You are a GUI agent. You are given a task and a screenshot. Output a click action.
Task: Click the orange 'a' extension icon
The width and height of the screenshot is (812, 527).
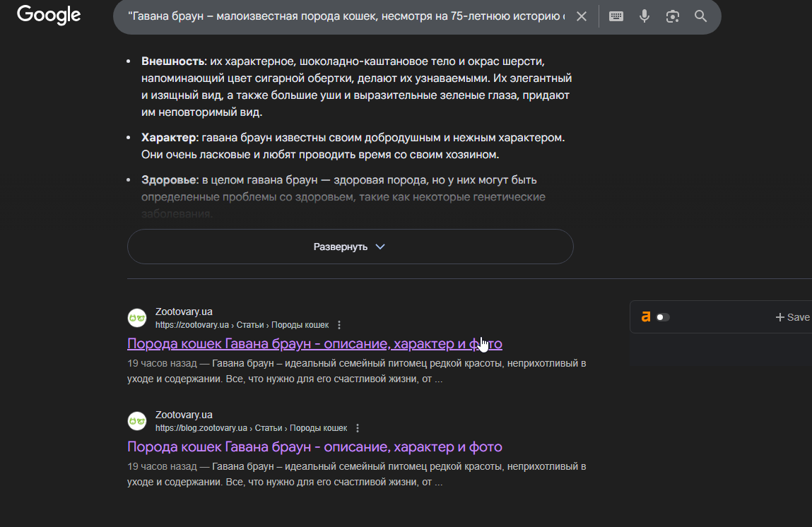tap(646, 316)
